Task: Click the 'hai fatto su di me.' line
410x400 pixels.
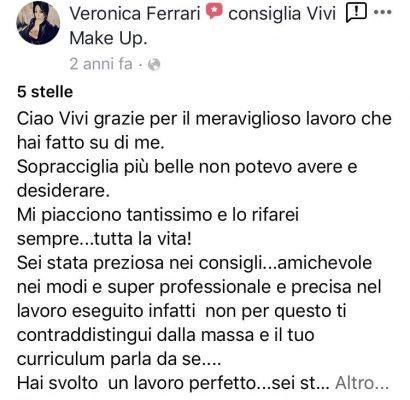Action: point(91,143)
